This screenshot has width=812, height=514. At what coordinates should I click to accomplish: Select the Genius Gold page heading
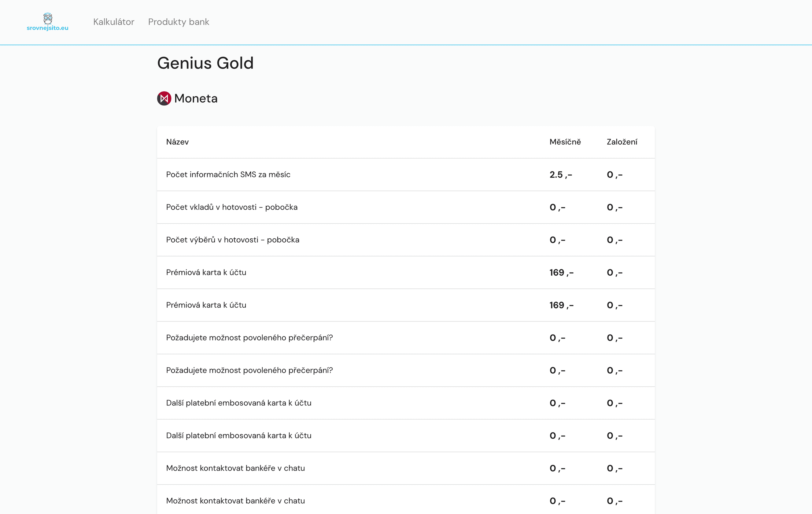point(205,63)
